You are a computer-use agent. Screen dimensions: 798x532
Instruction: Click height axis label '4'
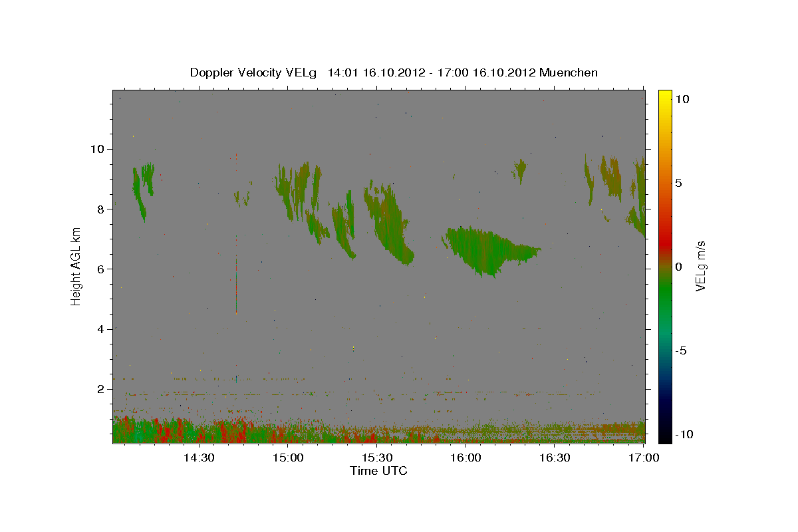(x=100, y=329)
